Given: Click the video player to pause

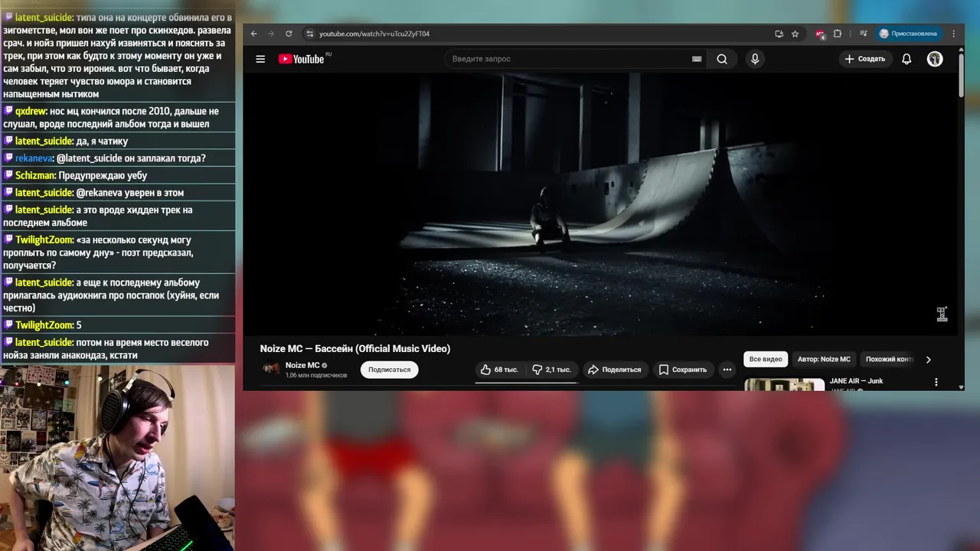Looking at the screenshot, I should (x=600, y=204).
